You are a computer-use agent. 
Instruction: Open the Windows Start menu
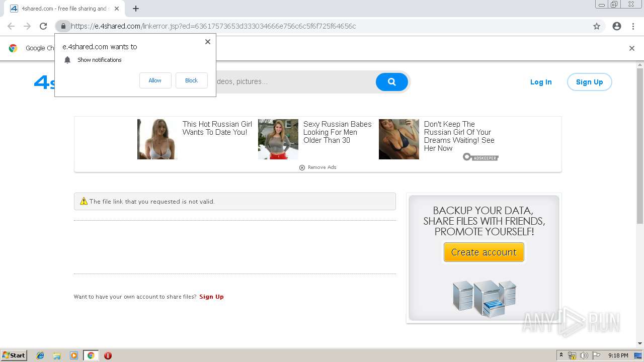(14, 355)
